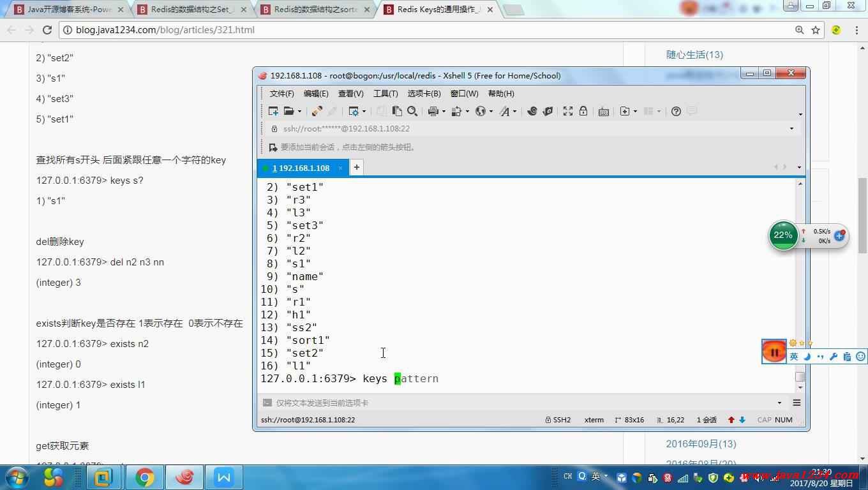
Task: Toggle full screen icon in Xshell toolbar
Action: pyautogui.click(x=568, y=111)
